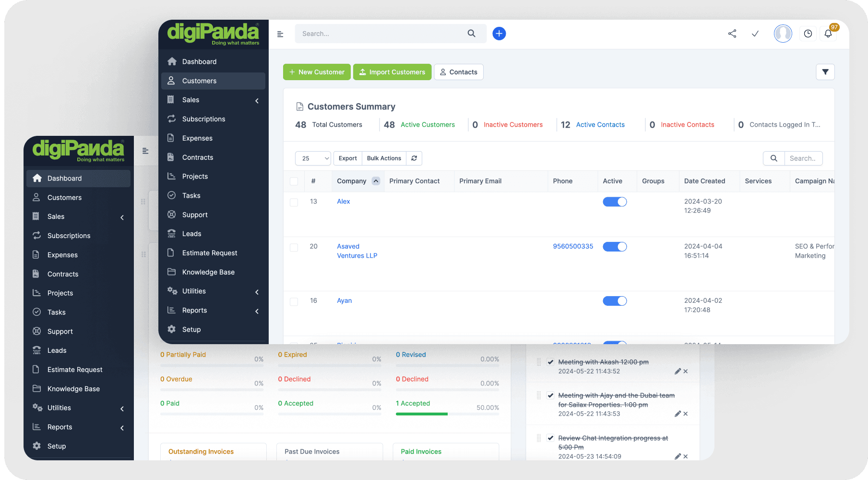Disable the Active toggle for Alex
This screenshot has height=480, width=868.
(615, 202)
